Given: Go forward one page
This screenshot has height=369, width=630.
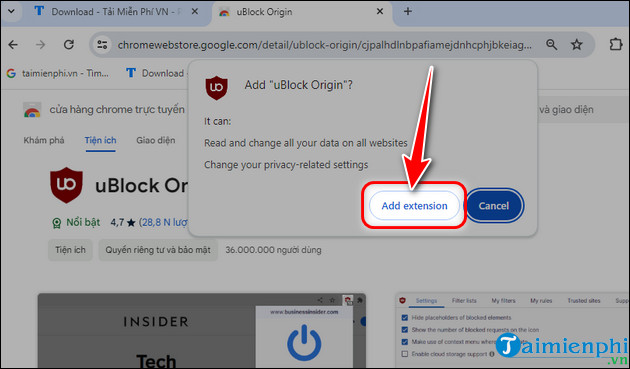Looking at the screenshot, I should click(41, 44).
